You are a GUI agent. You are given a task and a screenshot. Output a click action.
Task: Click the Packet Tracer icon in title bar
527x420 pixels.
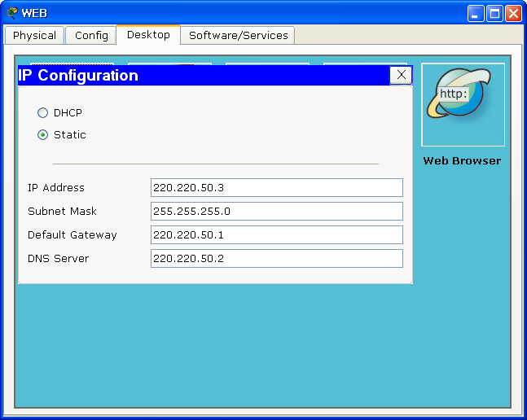tap(11, 13)
